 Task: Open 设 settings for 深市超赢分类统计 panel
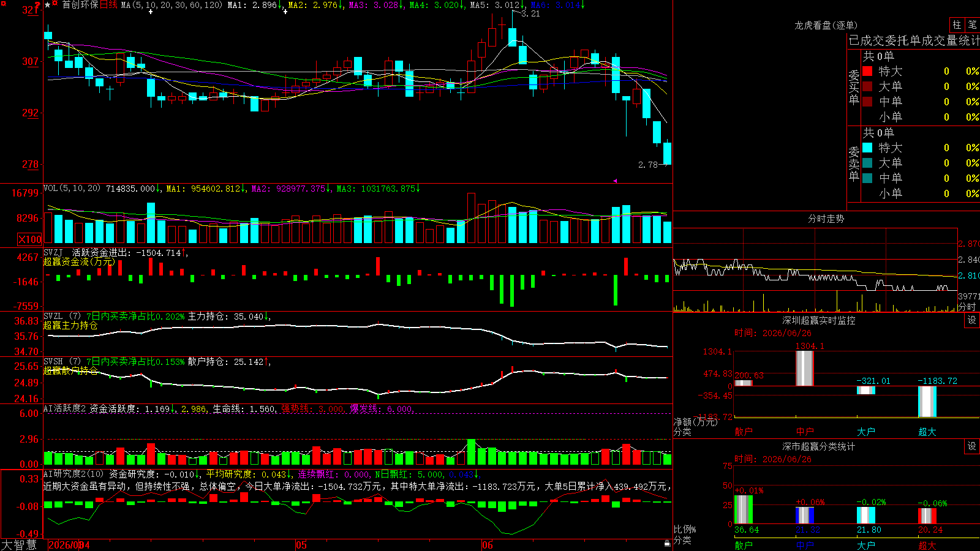pyautogui.click(x=972, y=446)
